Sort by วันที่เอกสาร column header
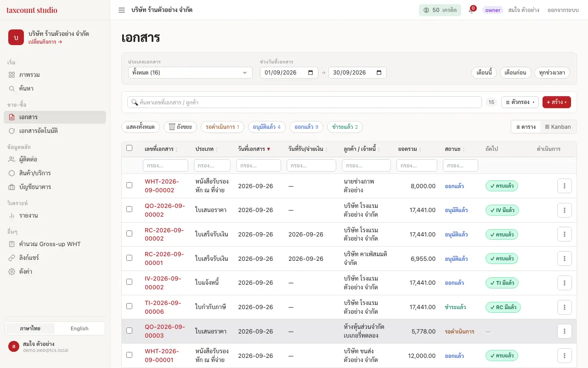This screenshot has height=368, width=588. click(x=254, y=149)
